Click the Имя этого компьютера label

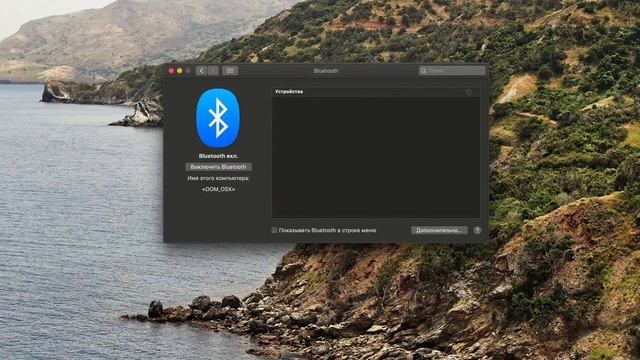[x=218, y=178]
